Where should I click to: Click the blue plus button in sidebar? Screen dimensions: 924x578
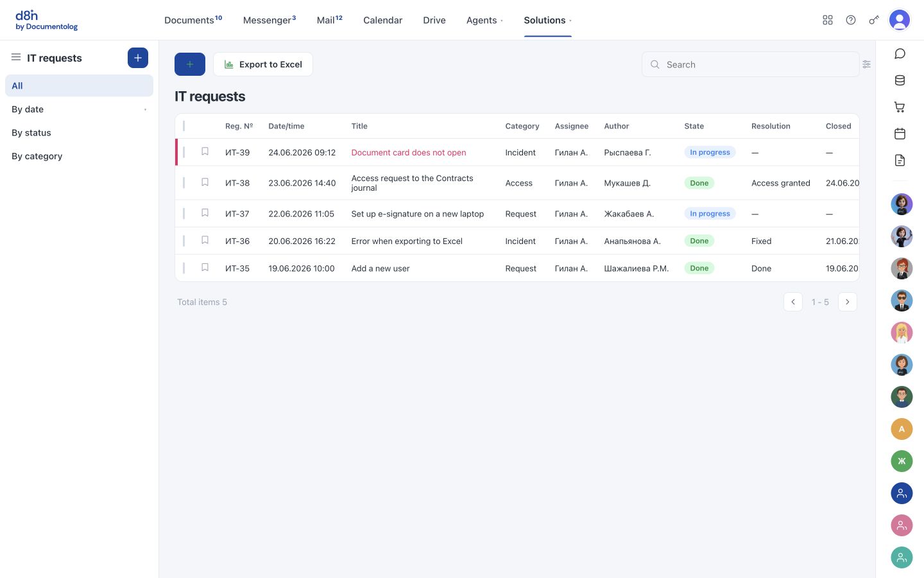[138, 58]
